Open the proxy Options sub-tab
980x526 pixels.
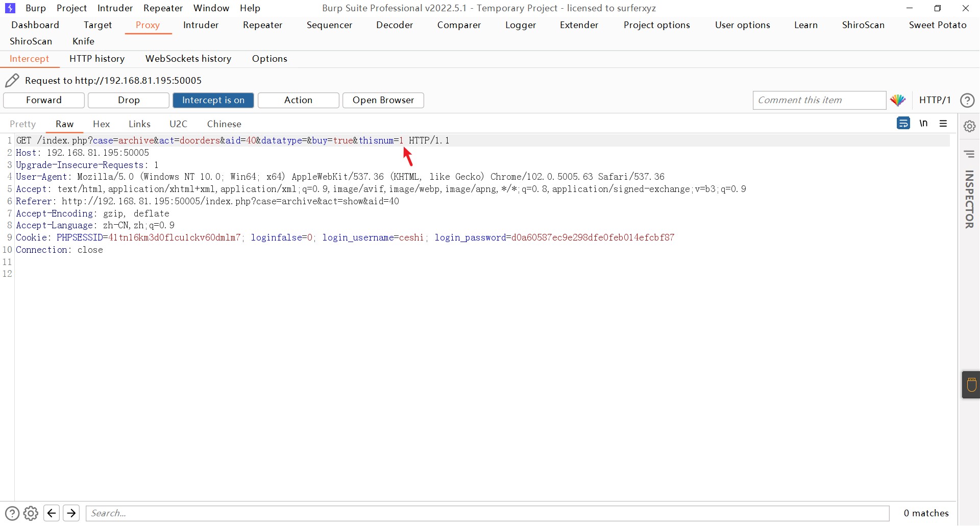pyautogui.click(x=269, y=59)
